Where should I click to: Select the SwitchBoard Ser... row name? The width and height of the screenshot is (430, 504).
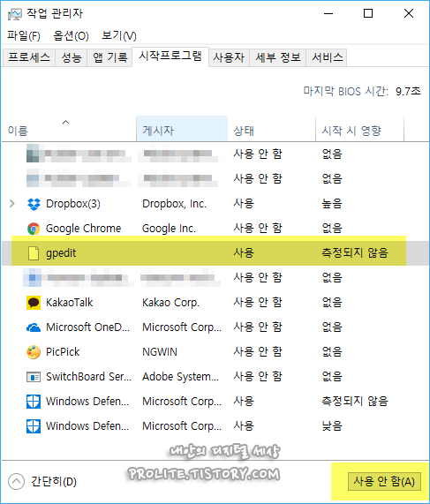click(89, 377)
